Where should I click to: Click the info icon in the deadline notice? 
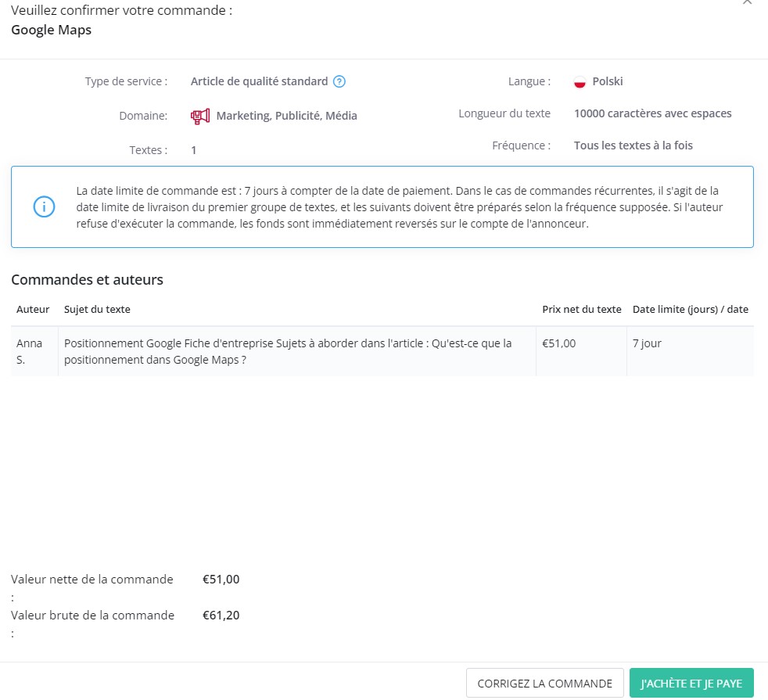[x=44, y=206]
